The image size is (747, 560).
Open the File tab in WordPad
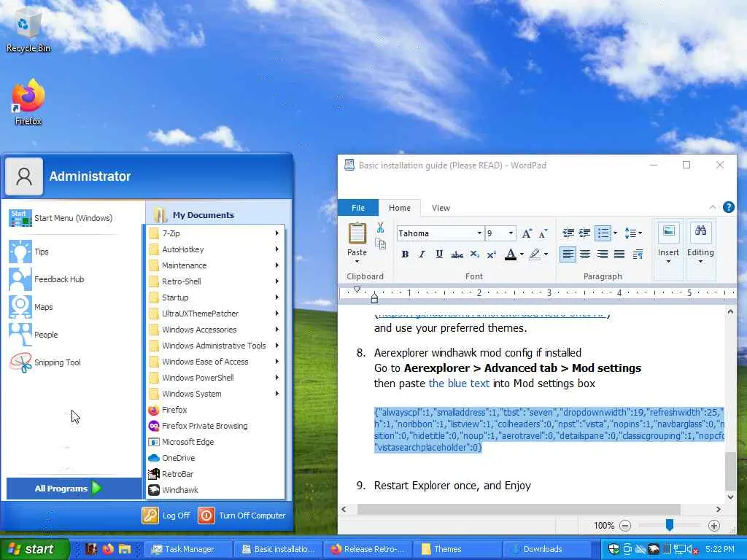[x=358, y=208]
